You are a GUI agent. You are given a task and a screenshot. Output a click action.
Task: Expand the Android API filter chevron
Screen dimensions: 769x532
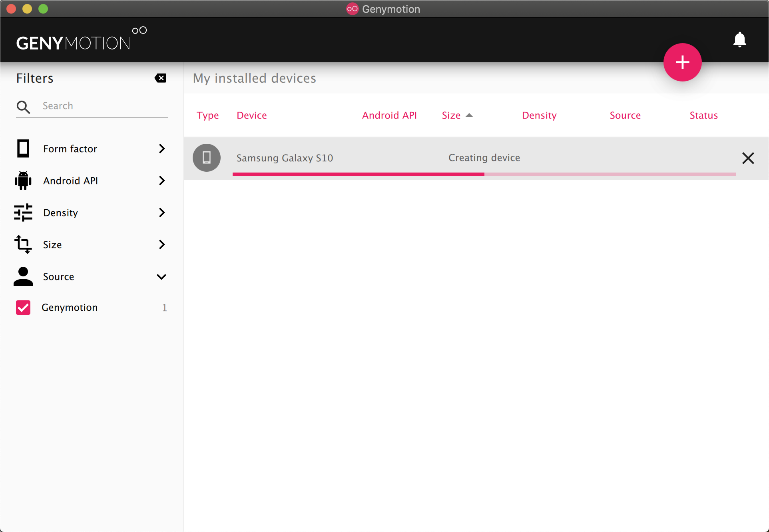click(x=162, y=181)
